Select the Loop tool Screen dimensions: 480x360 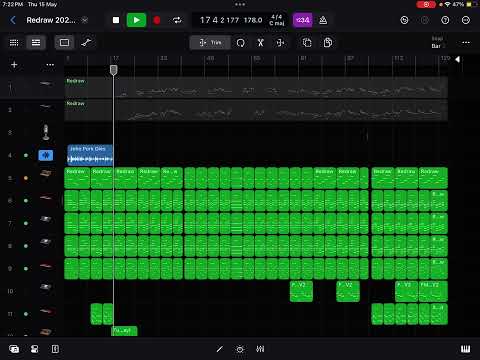[240, 43]
